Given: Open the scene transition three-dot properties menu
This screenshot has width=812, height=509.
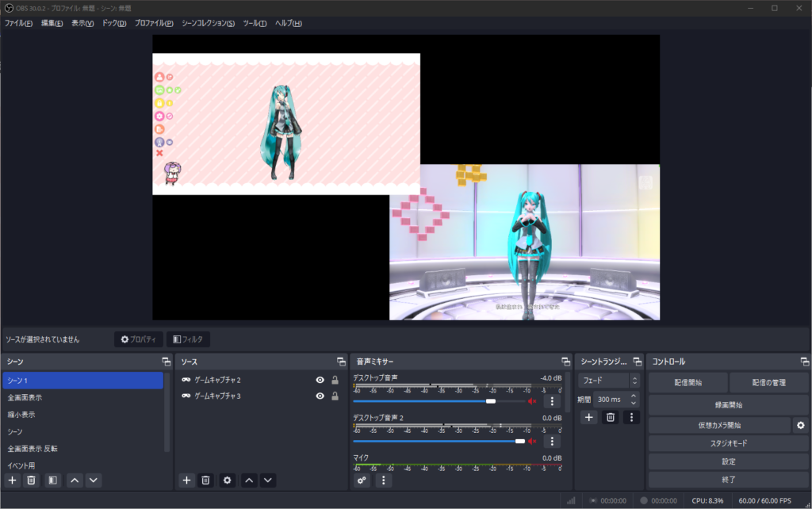Looking at the screenshot, I should [631, 417].
